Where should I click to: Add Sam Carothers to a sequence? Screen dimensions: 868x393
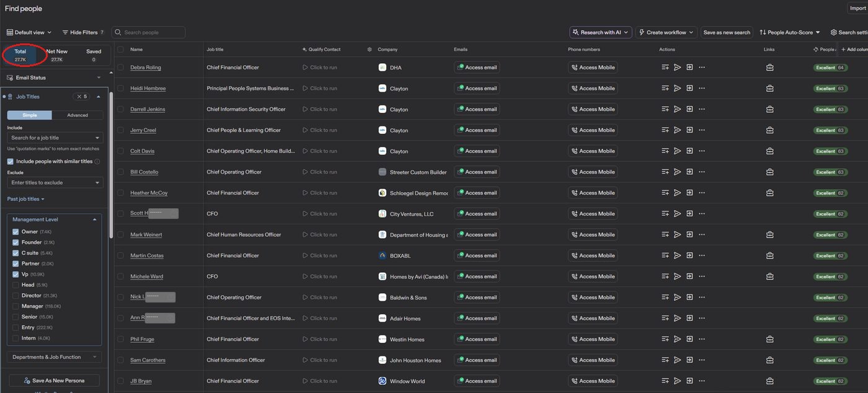[x=689, y=360]
